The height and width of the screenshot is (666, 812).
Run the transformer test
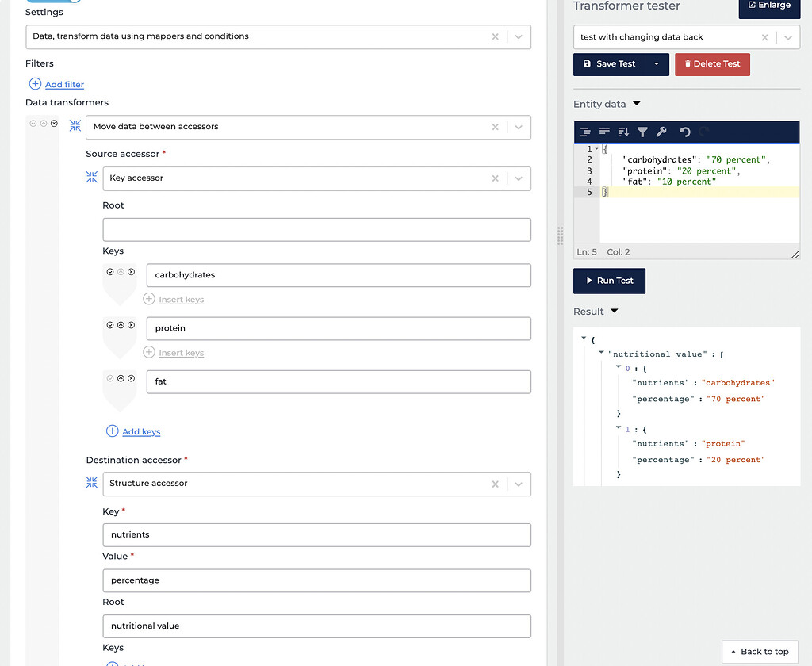(610, 281)
